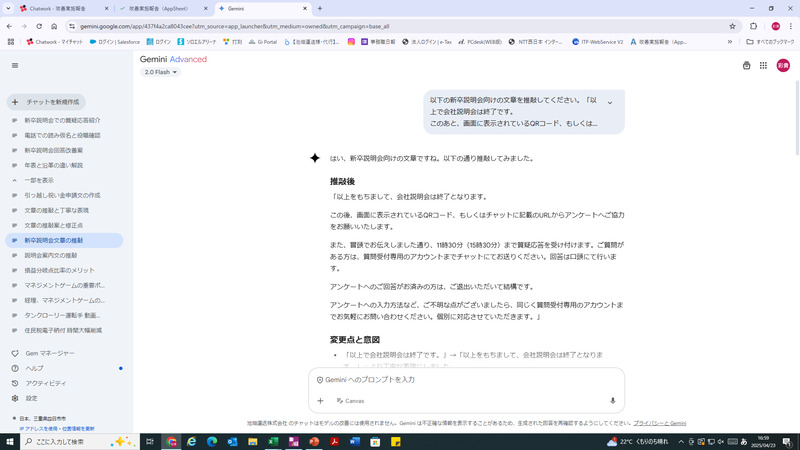Open chat 引っ越し祝い金申請文の作成
Screen dimensions: 800x450
pos(62,195)
